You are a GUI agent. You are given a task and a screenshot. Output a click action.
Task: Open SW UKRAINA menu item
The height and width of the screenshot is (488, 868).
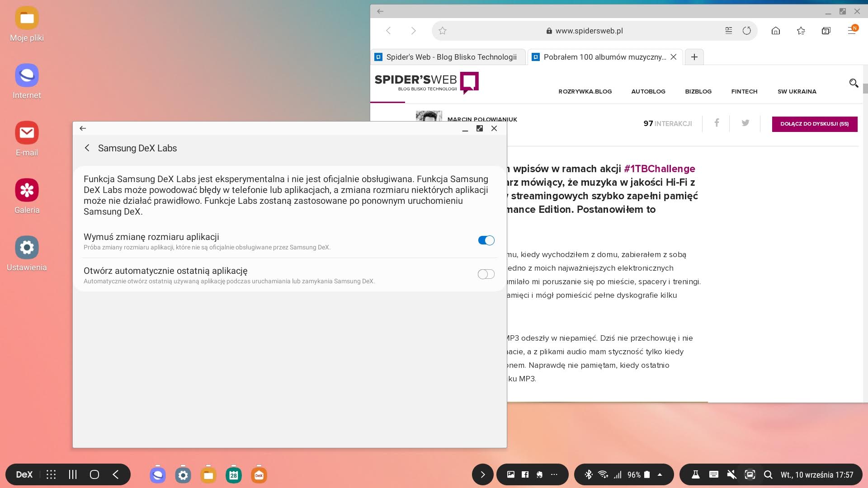click(x=797, y=91)
